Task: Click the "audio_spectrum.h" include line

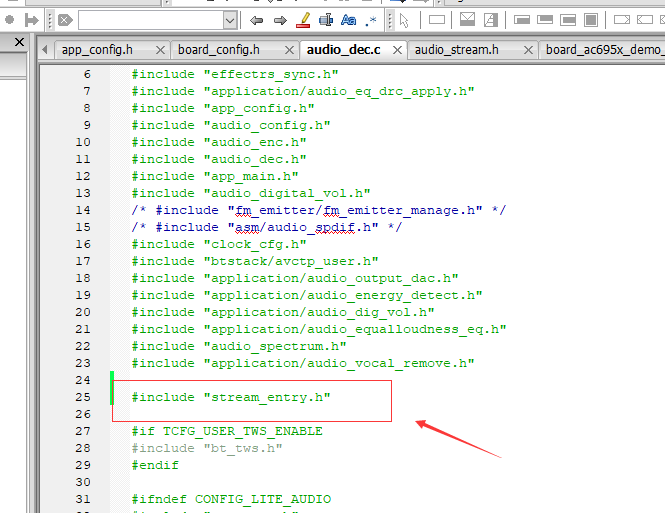Action: [239, 346]
